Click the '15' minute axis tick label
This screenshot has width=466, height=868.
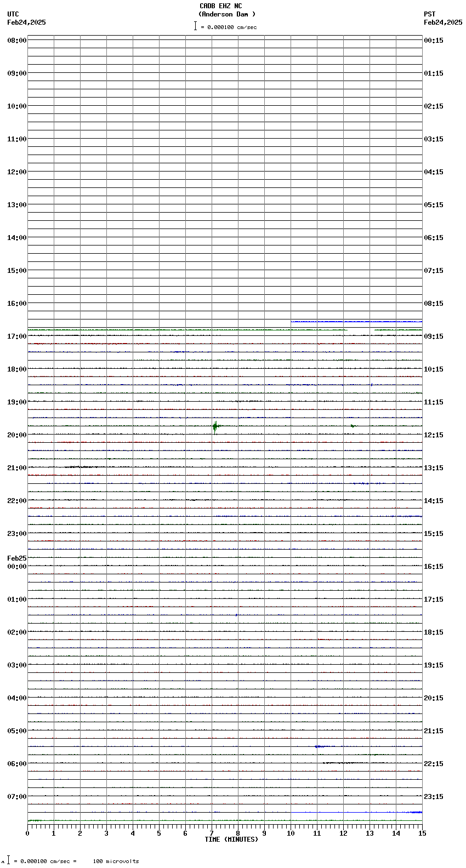422,833
